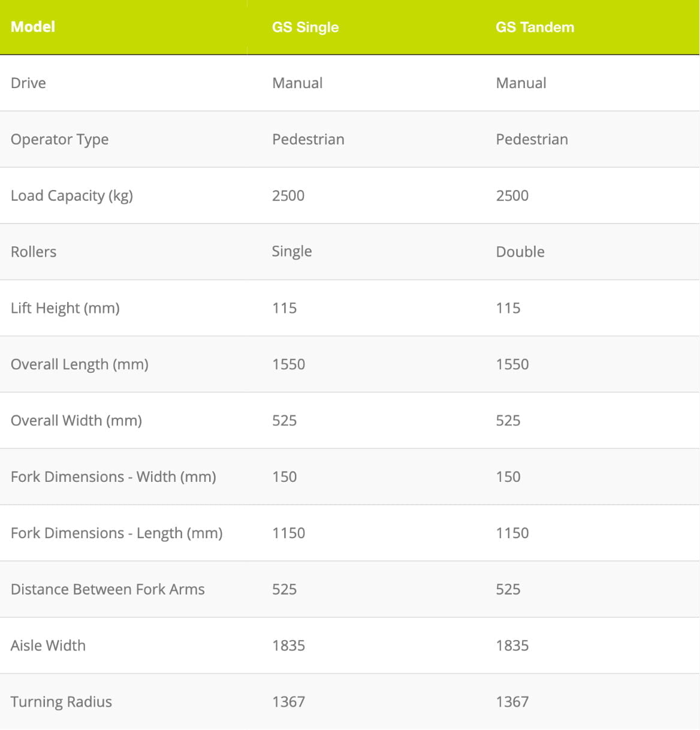
Task: Select the Rollers row label
Action: click(x=34, y=252)
